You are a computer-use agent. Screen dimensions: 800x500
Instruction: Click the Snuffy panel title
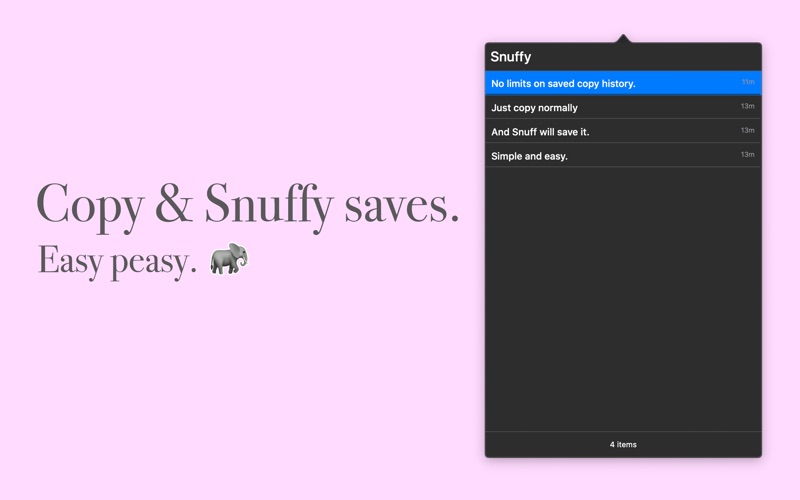pos(510,57)
